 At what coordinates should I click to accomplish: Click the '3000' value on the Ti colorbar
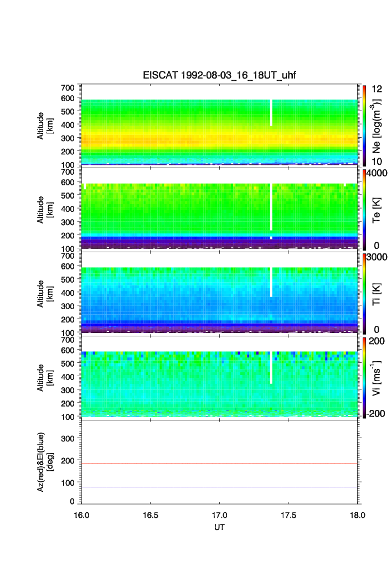[377, 257]
